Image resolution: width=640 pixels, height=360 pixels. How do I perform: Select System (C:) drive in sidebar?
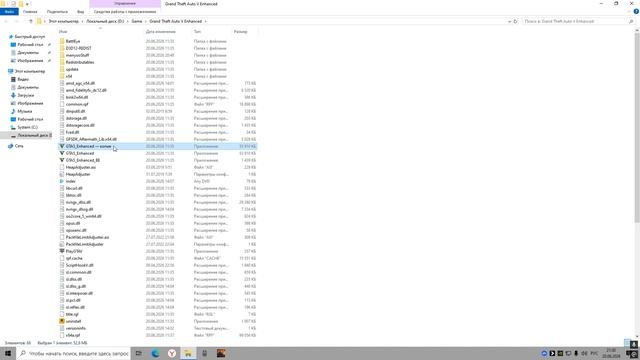[x=27, y=127]
